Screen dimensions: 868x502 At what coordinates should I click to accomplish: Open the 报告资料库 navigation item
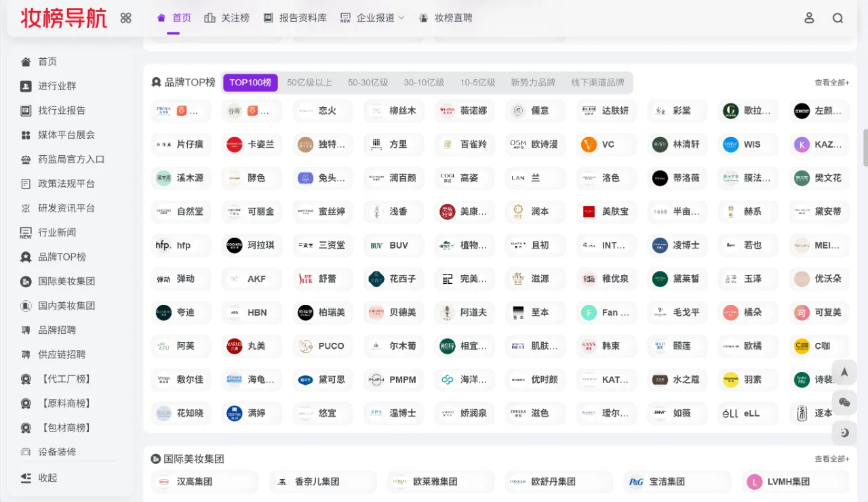coord(295,18)
